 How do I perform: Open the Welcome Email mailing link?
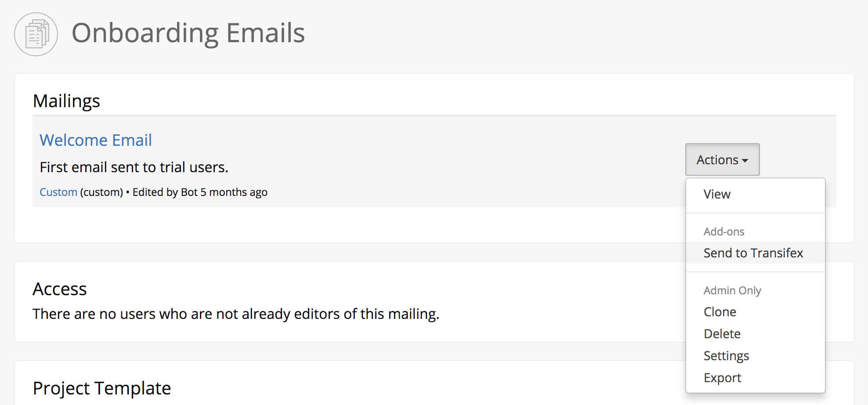click(96, 140)
